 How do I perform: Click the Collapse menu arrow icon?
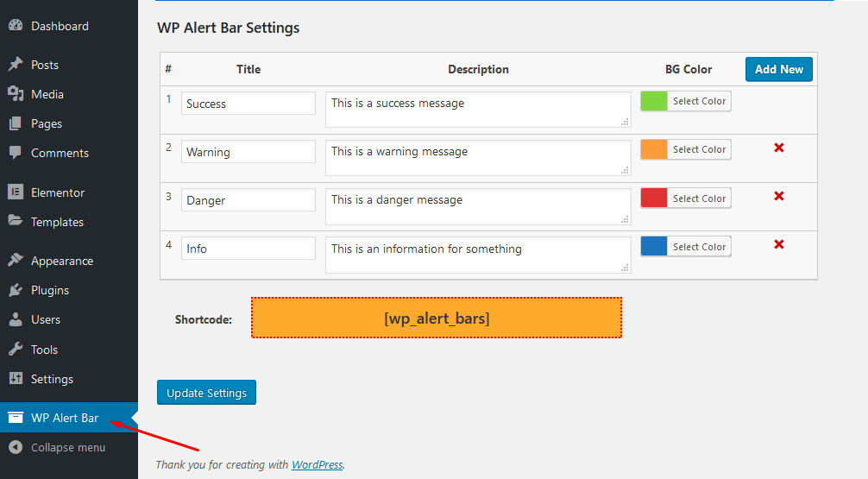pos(16,447)
